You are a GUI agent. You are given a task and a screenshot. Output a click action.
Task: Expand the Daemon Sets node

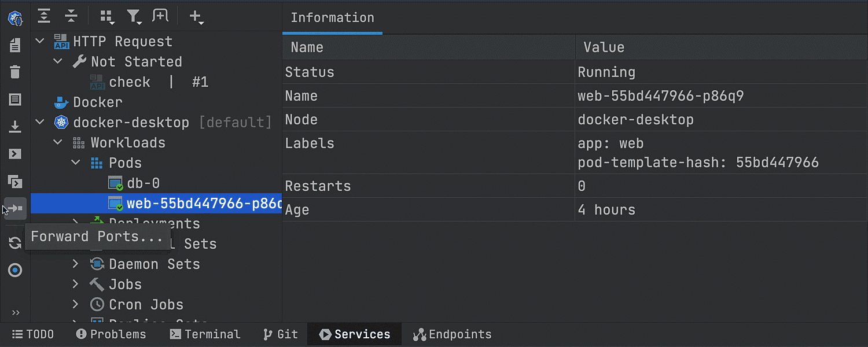pos(75,264)
